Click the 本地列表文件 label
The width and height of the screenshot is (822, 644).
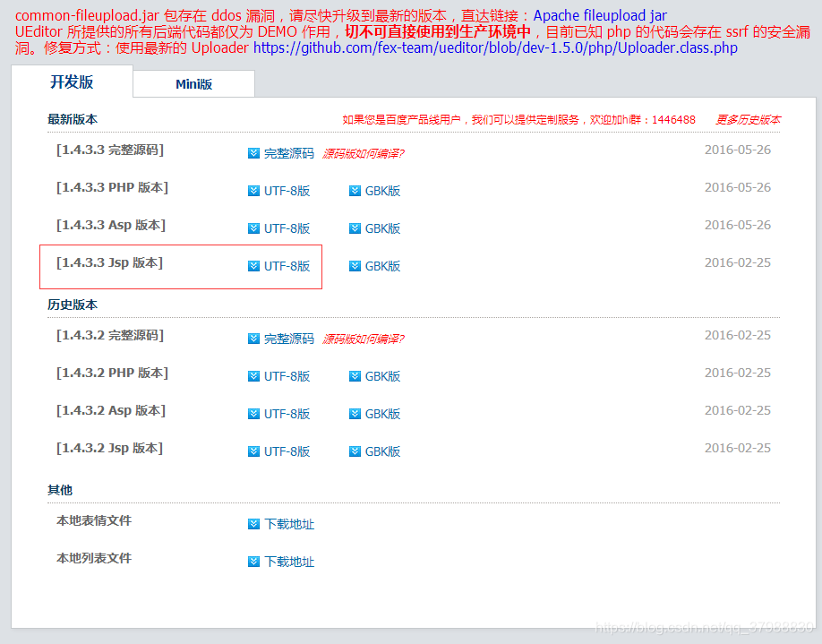(94, 559)
